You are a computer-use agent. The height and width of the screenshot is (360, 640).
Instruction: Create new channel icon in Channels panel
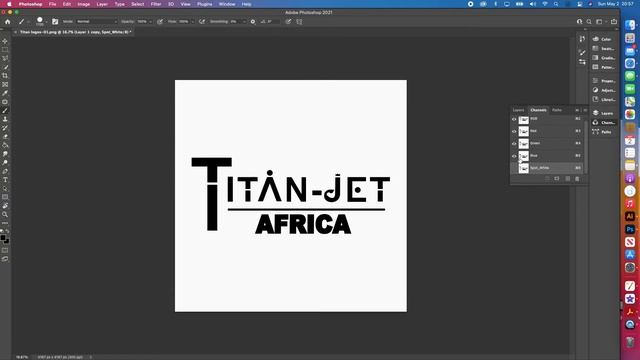[x=567, y=179]
